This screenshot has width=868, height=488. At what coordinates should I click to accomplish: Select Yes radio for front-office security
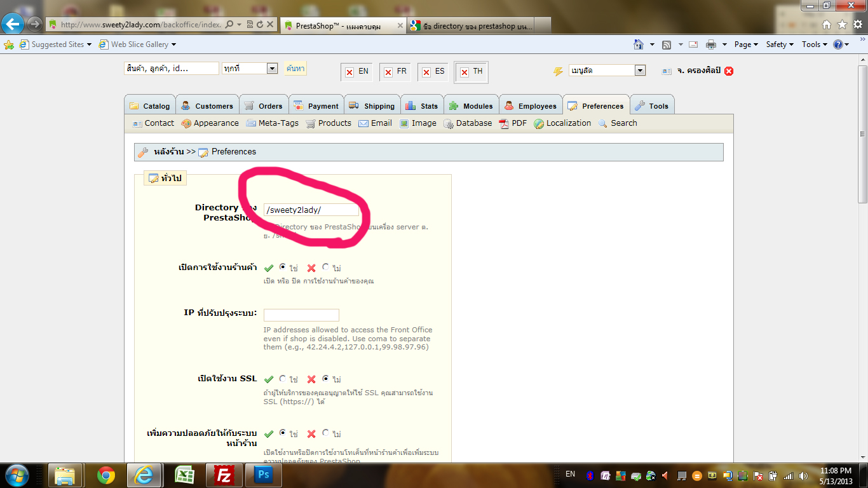click(283, 433)
